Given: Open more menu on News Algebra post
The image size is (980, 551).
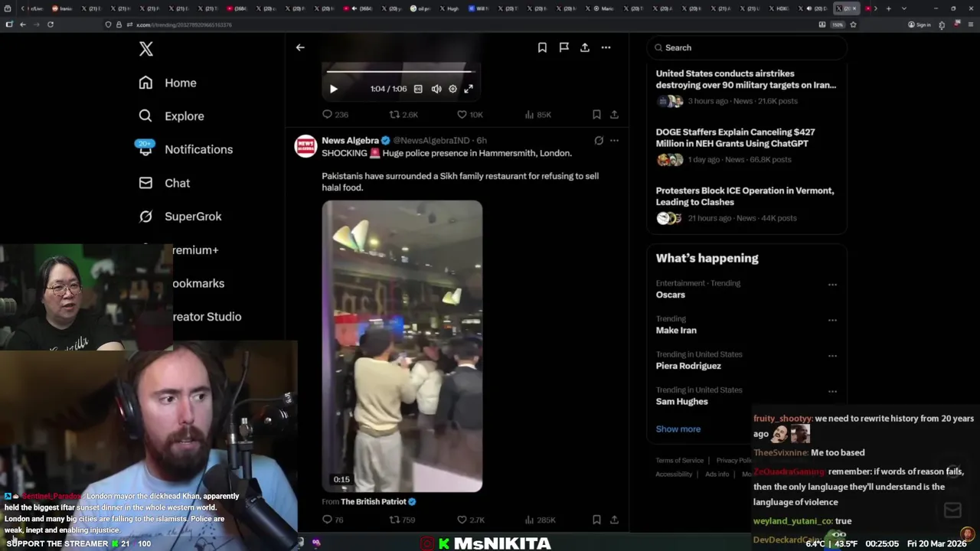Looking at the screenshot, I should coord(614,141).
